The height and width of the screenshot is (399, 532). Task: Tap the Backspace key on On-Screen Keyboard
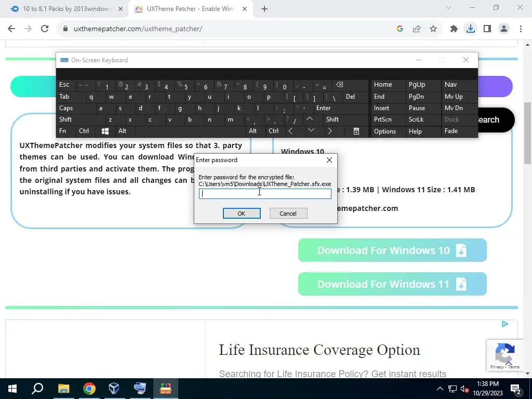[x=351, y=85]
